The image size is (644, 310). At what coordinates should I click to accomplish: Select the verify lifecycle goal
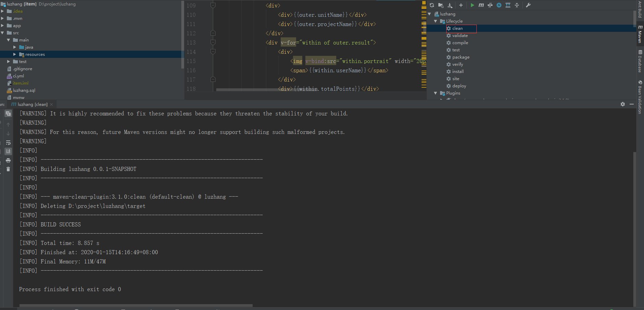click(458, 64)
